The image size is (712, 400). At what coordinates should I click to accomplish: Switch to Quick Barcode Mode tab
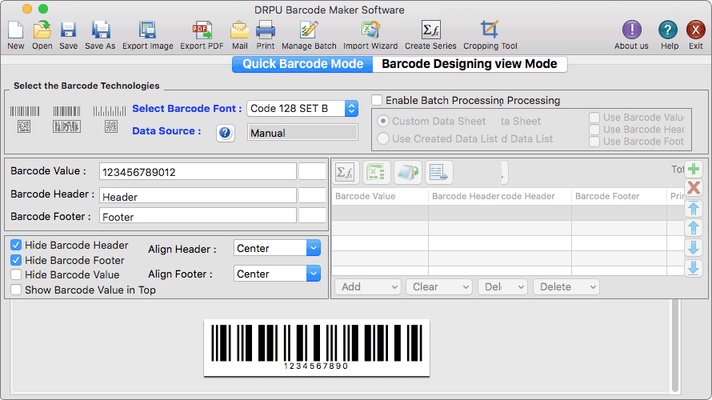(302, 64)
